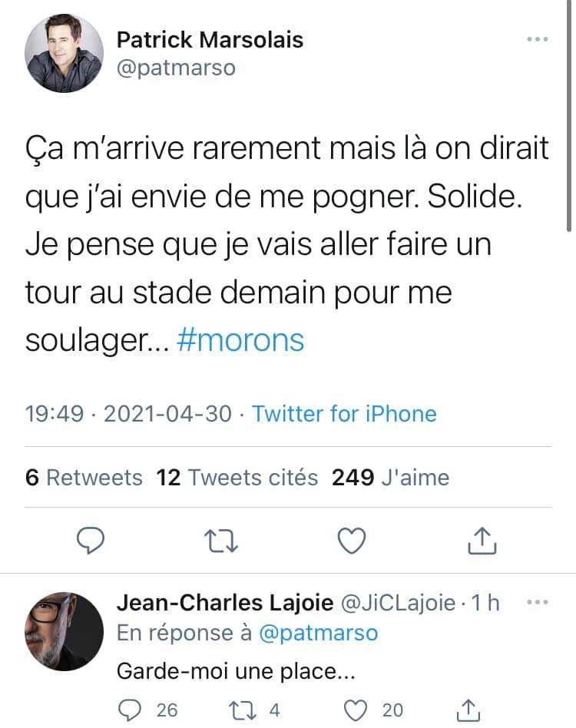Share Jean-Charles Lajoie's reply

(x=468, y=710)
